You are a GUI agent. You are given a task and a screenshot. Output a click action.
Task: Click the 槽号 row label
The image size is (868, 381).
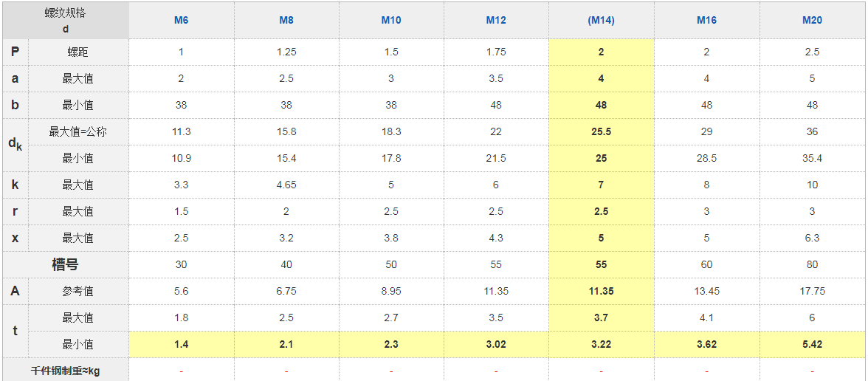click(66, 264)
